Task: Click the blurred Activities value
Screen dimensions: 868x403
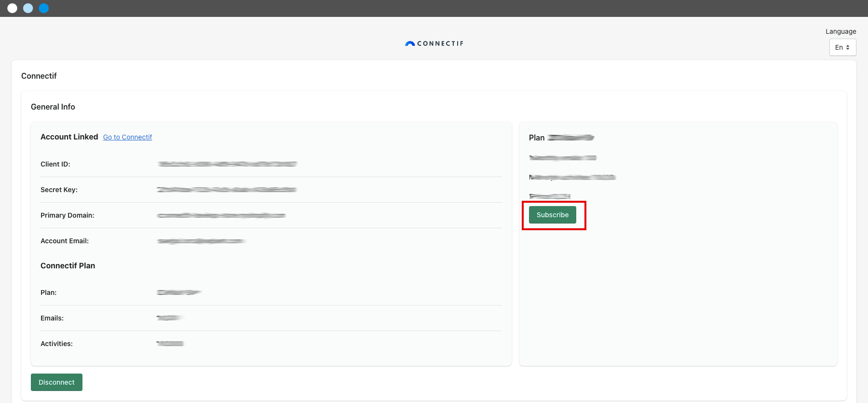Action: point(170,343)
